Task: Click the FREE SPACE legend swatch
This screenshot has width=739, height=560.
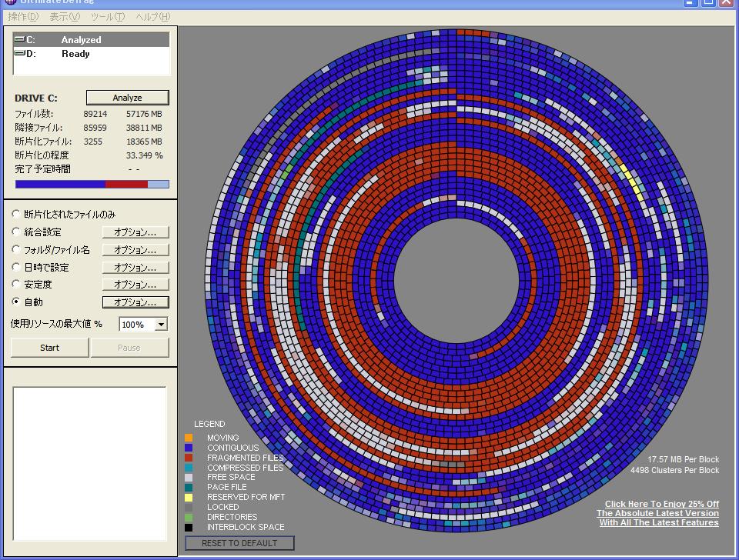Action: tap(189, 477)
